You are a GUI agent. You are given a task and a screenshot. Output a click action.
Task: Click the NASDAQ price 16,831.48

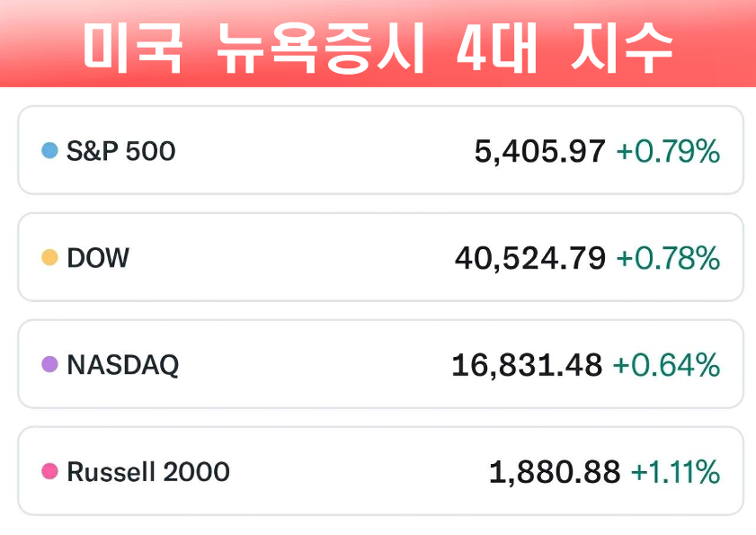click(x=528, y=365)
